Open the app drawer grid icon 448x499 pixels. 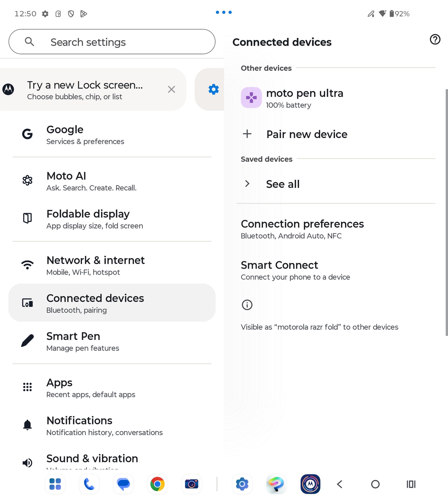click(55, 484)
